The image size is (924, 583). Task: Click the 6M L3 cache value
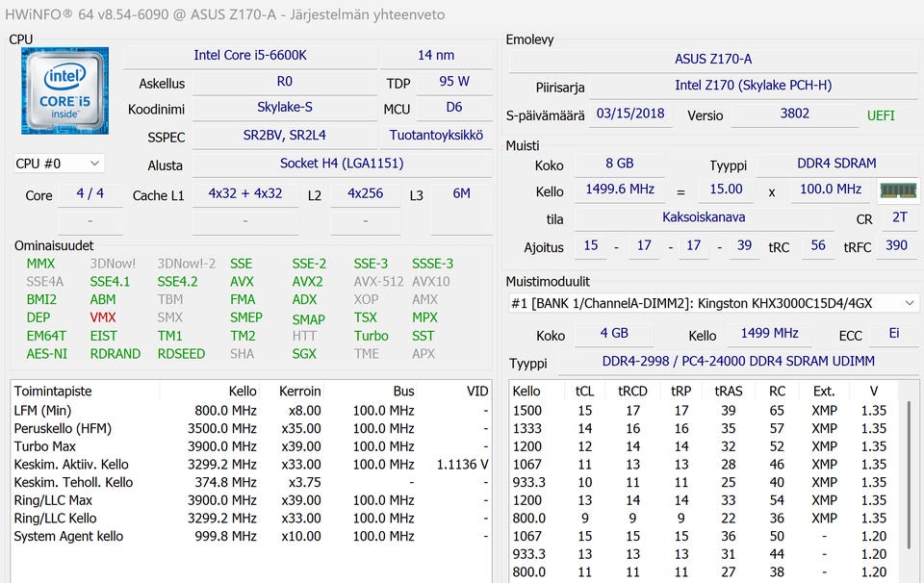pos(461,193)
